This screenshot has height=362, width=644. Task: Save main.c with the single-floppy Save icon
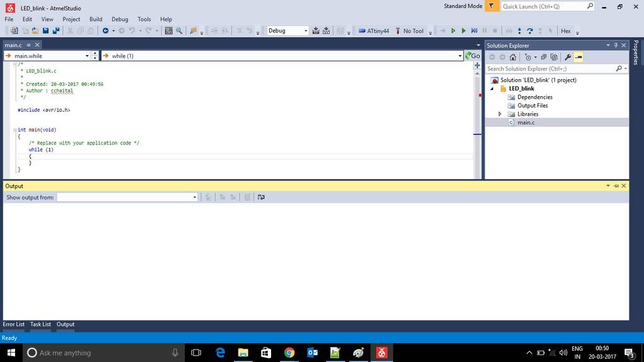pyautogui.click(x=45, y=31)
